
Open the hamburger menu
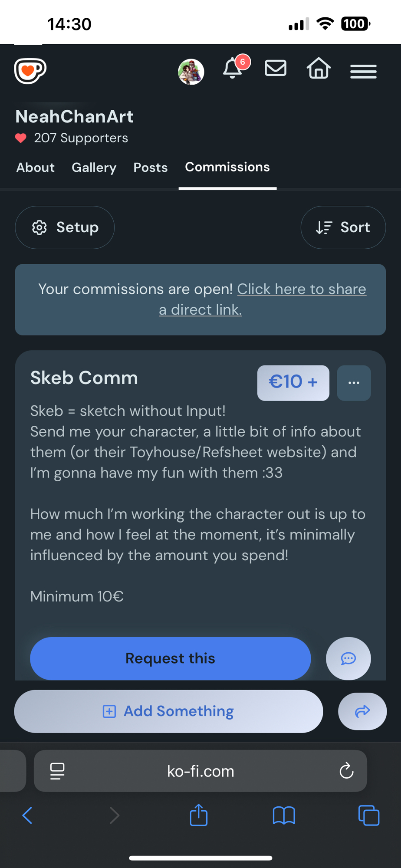pos(363,71)
